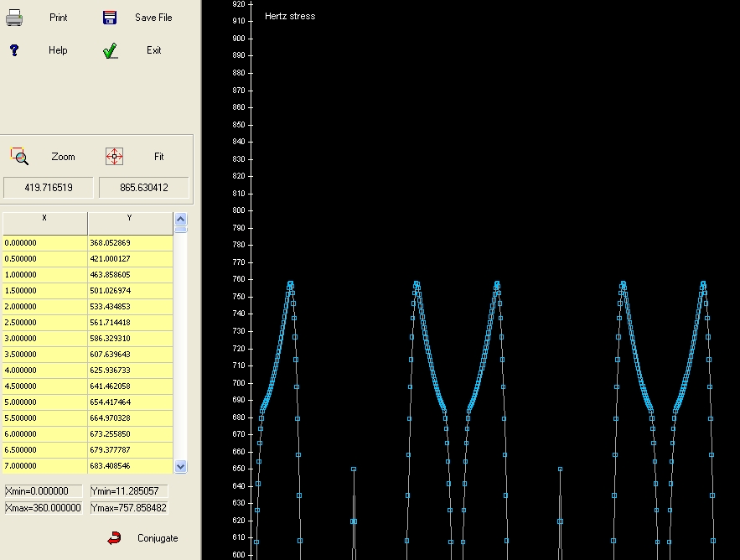Click the Ymax=757.858482 field

click(129, 508)
